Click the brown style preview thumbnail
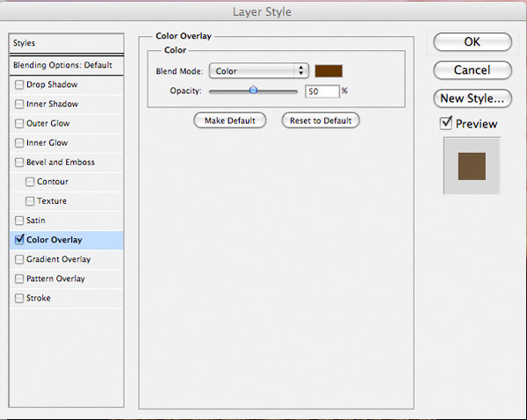The width and height of the screenshot is (527, 420). (472, 166)
